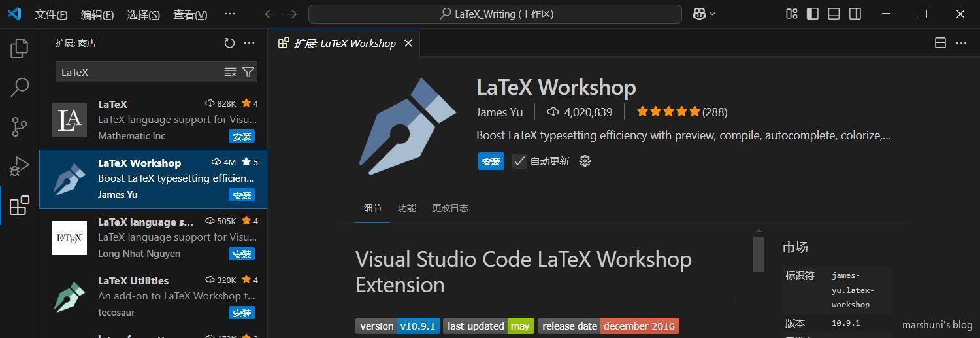The image size is (980, 338).
Task: Install LaTeX Utilities by tecosaur
Action: (x=242, y=313)
